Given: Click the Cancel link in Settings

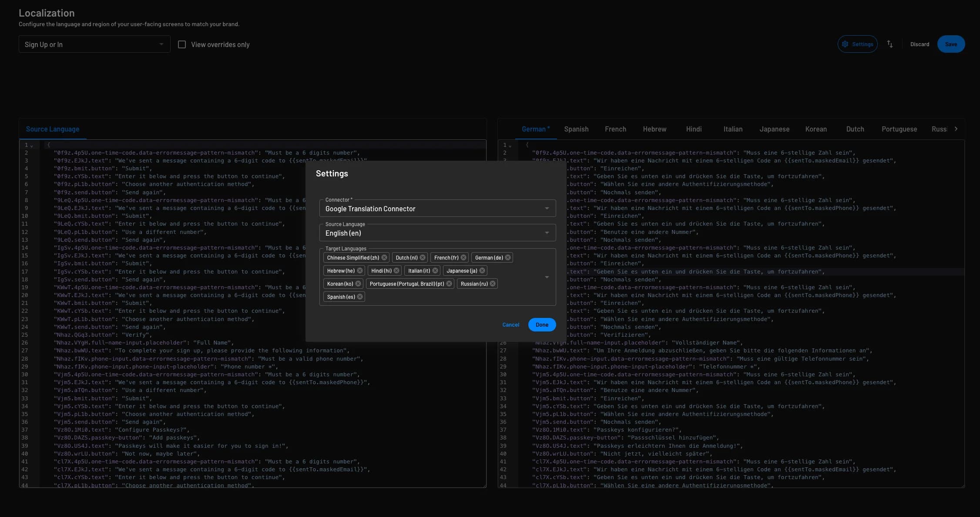Looking at the screenshot, I should 510,324.
